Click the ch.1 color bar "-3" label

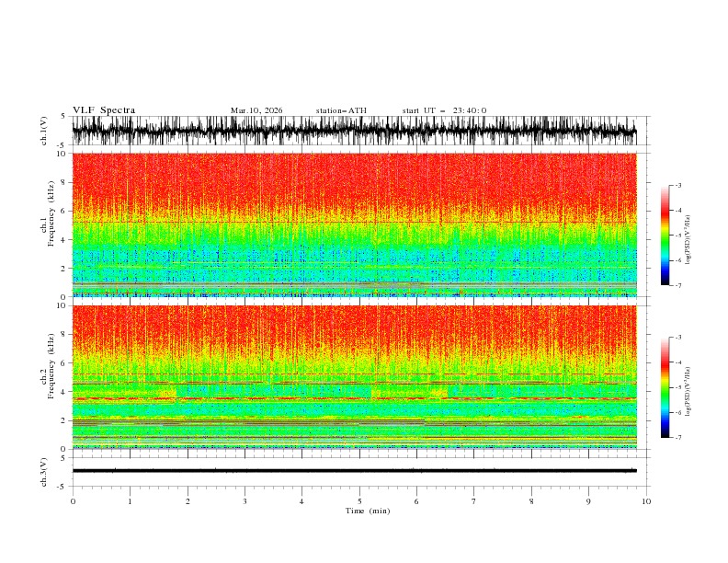pos(678,185)
